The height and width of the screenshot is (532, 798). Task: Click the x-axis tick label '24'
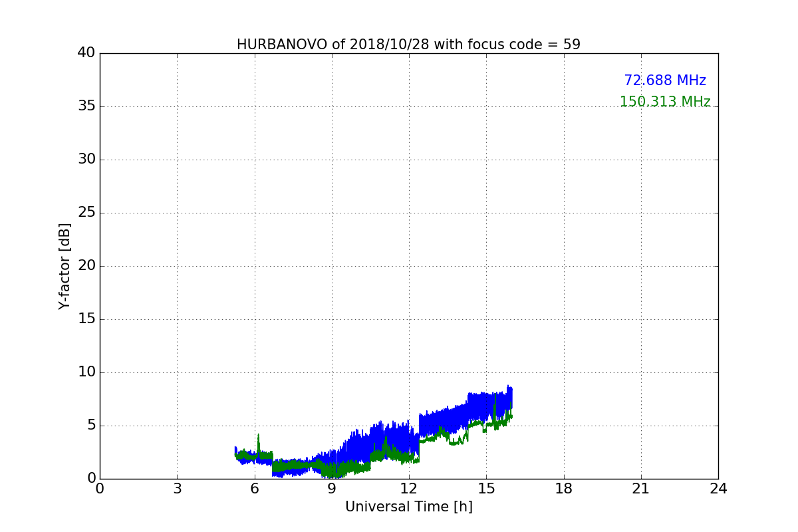pyautogui.click(x=718, y=489)
